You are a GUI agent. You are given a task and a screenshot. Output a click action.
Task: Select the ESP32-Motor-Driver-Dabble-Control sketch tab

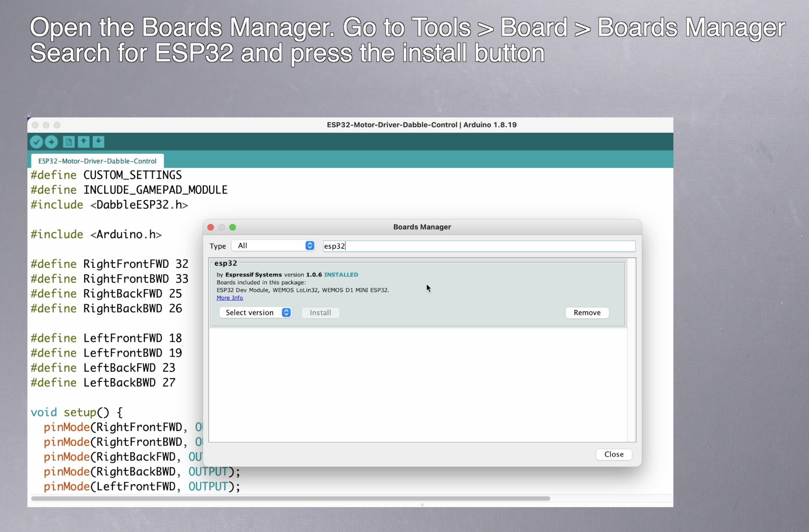pos(97,161)
